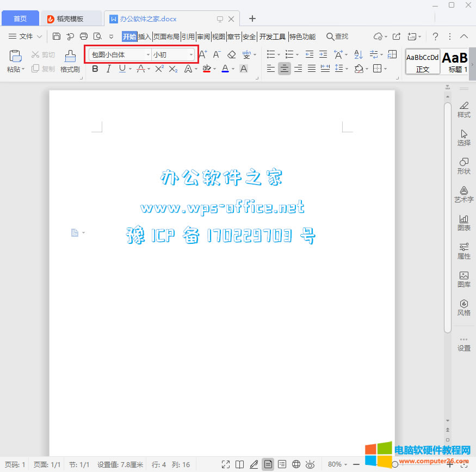Toggle center text alignment
Image resolution: width=476 pixels, height=472 pixels.
pyautogui.click(x=284, y=69)
